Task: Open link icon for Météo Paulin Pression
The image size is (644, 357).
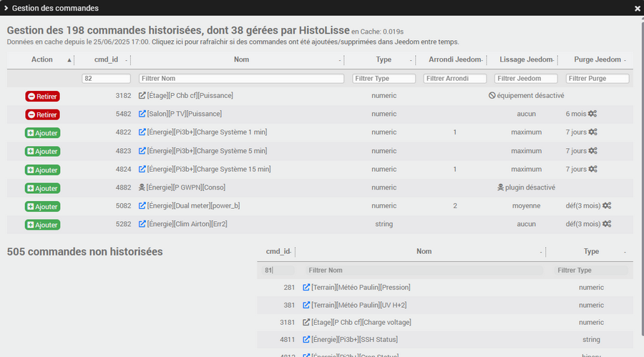Action: (307, 288)
